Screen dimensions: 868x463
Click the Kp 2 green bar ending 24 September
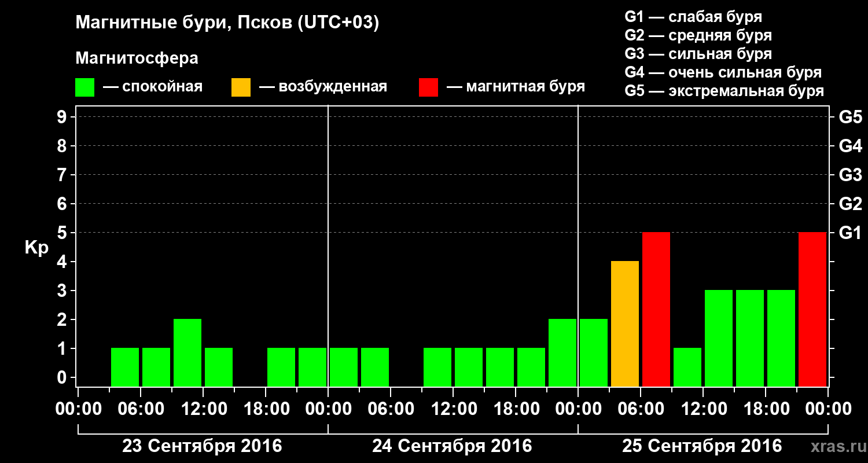(562, 352)
